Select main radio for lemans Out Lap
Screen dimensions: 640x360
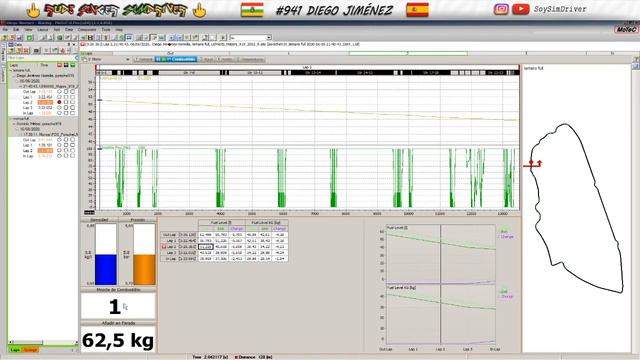tap(59, 92)
